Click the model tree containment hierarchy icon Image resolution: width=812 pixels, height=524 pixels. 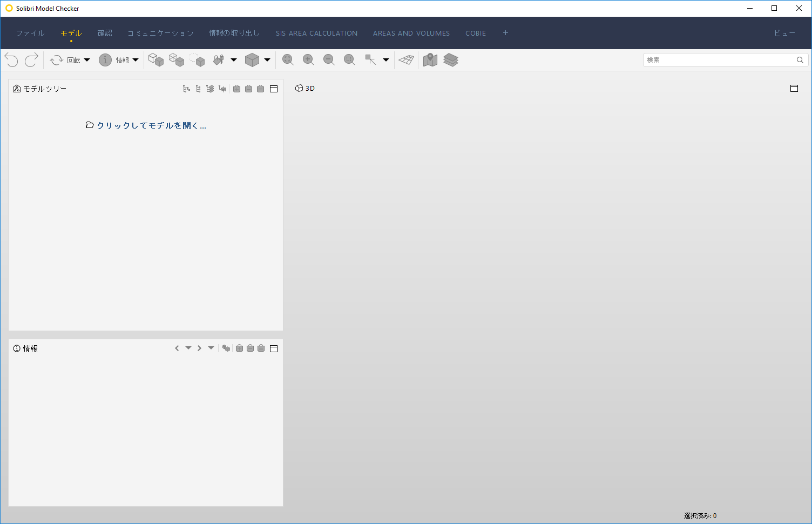tap(186, 89)
